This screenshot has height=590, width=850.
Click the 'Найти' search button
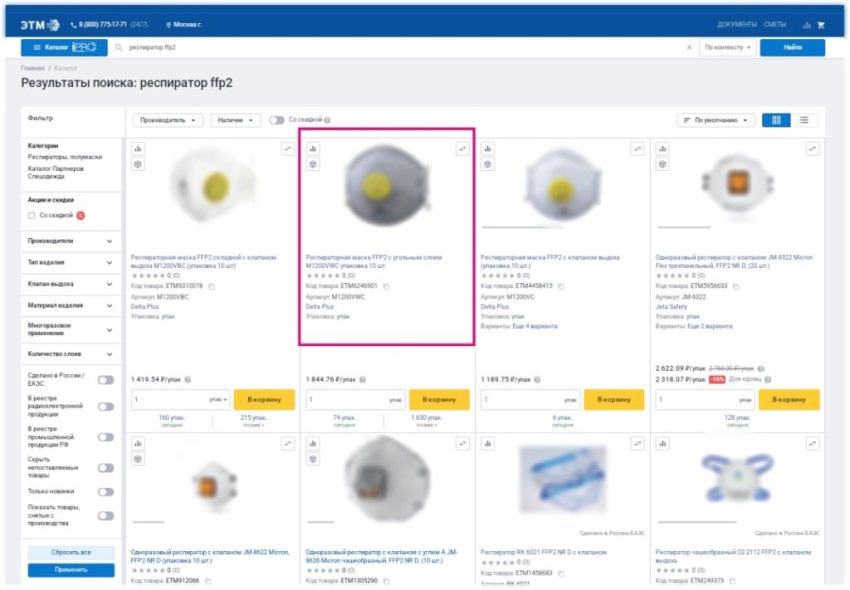coord(793,48)
